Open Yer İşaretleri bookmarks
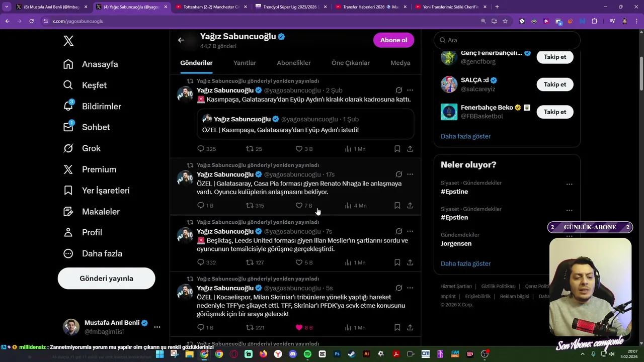This screenshot has width=644, height=362. [97, 191]
